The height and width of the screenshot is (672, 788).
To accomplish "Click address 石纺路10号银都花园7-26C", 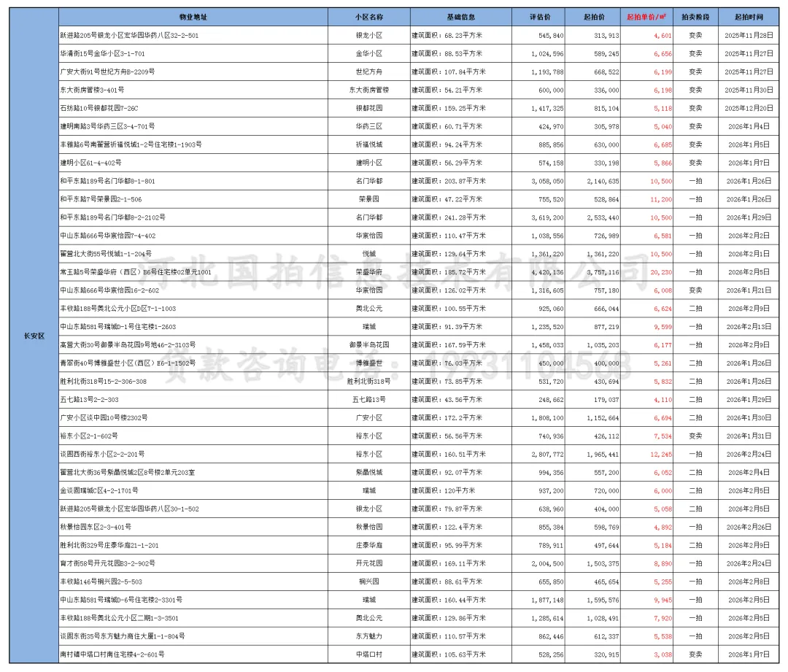I will [x=99, y=108].
